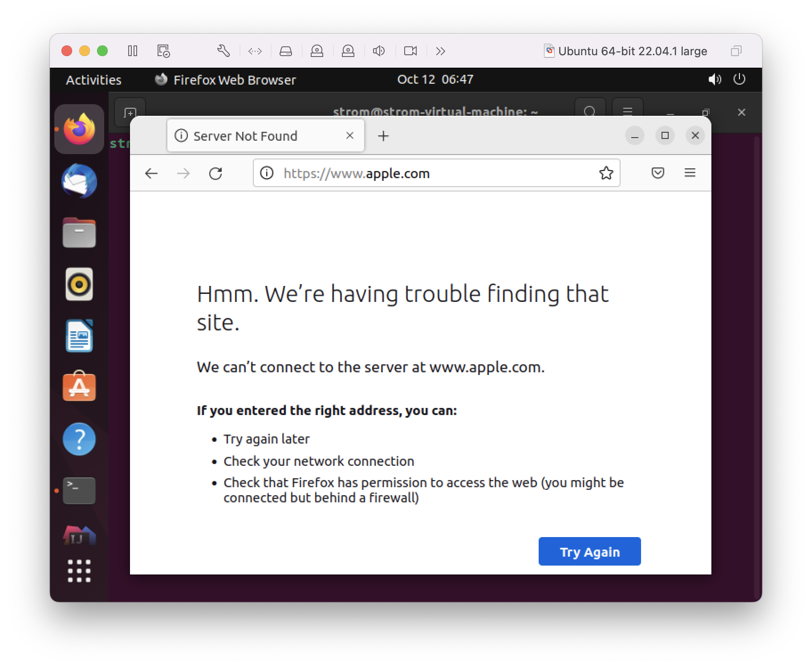
Task: Launch Rhythmbox from the dock
Action: coord(79,284)
